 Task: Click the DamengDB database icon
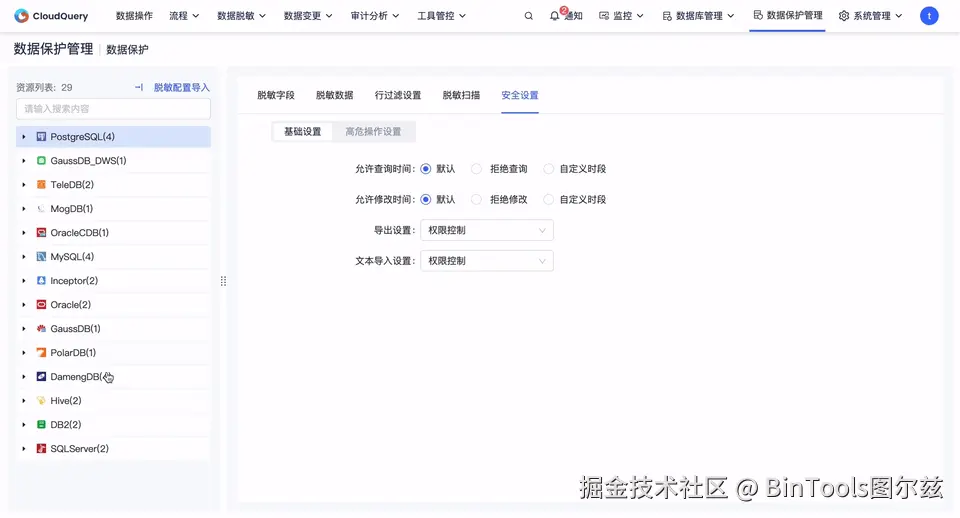point(41,377)
